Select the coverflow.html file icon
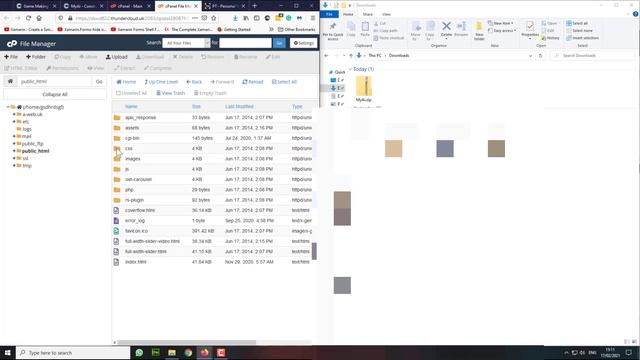Image resolution: width=640 pixels, height=360 pixels. (116, 210)
